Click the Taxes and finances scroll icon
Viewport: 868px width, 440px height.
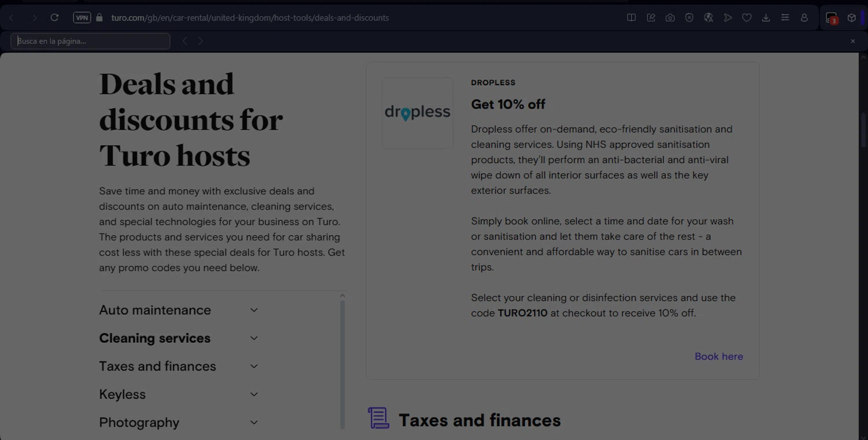[x=378, y=418]
